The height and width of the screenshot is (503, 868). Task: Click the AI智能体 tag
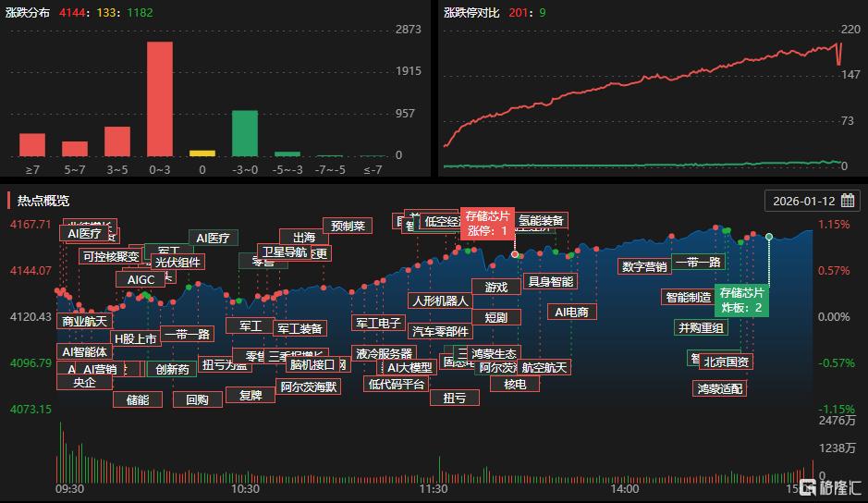[x=85, y=351]
